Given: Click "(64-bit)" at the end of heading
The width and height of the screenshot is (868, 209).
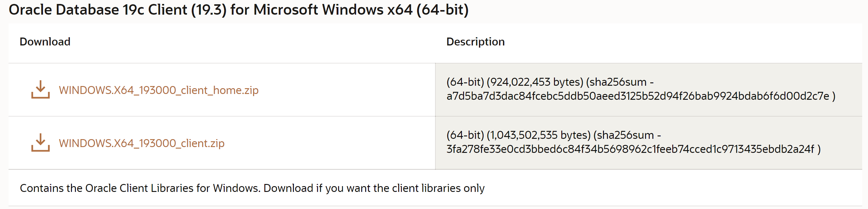Looking at the screenshot, I should point(442,10).
